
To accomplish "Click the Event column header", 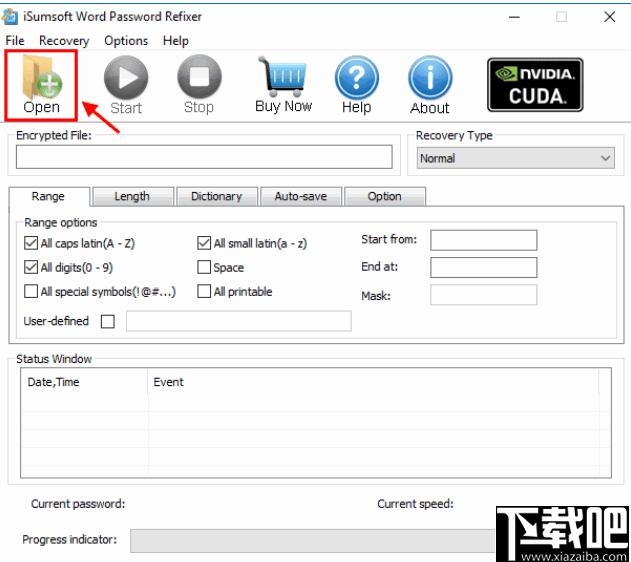I will (x=373, y=382).
